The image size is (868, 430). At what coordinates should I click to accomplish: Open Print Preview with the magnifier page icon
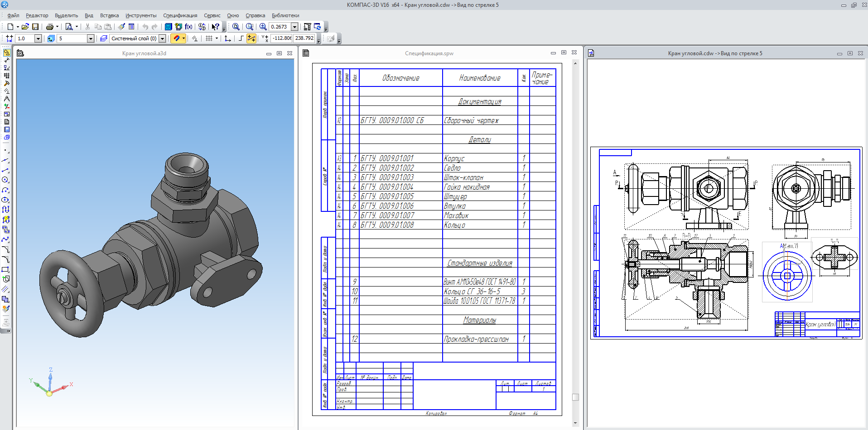tap(69, 27)
